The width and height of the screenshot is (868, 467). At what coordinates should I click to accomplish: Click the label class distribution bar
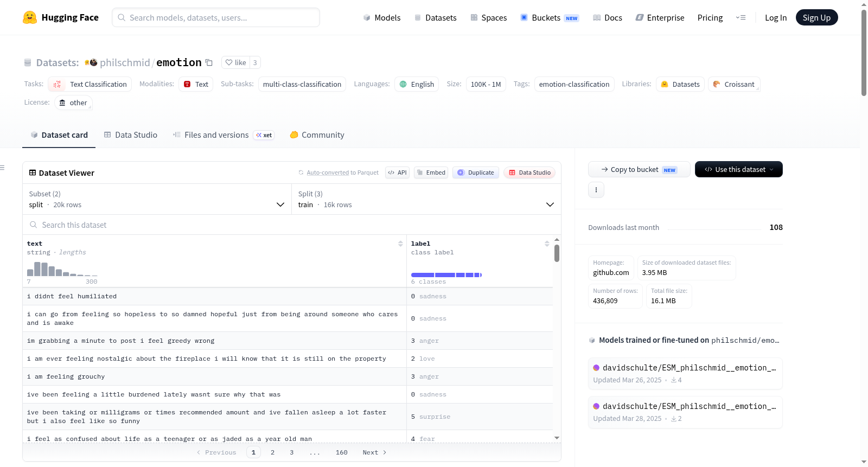click(x=446, y=275)
